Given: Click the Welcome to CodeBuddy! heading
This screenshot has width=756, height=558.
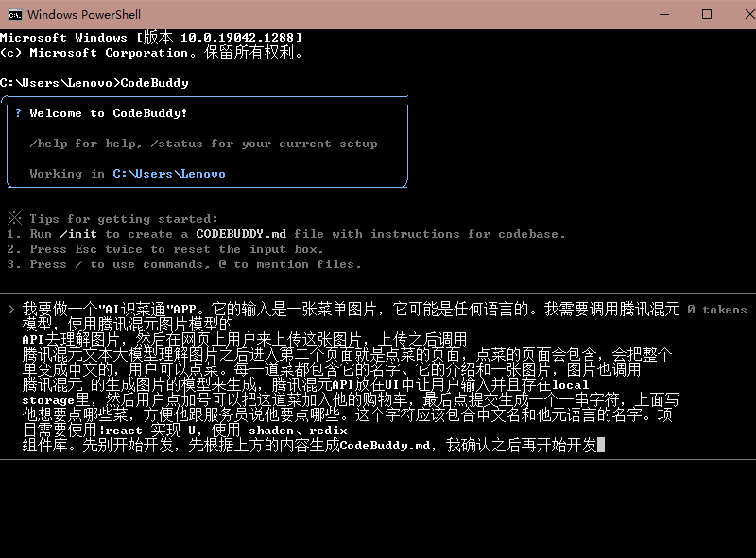Looking at the screenshot, I should [x=108, y=113].
